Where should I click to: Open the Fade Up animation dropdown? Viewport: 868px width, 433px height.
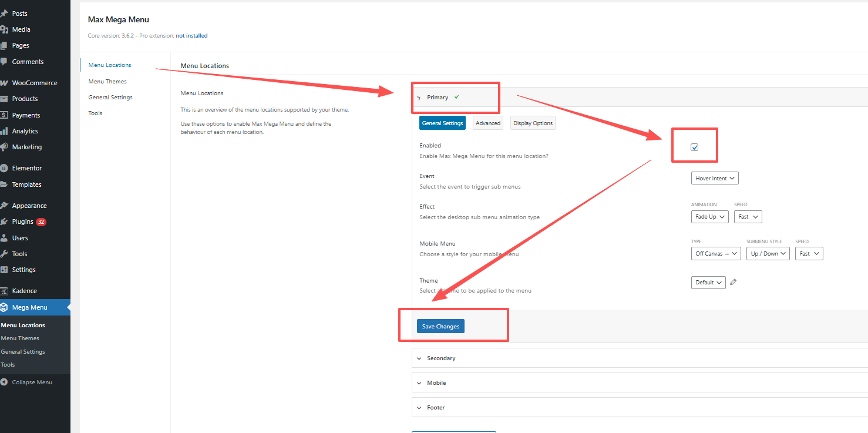(x=709, y=217)
